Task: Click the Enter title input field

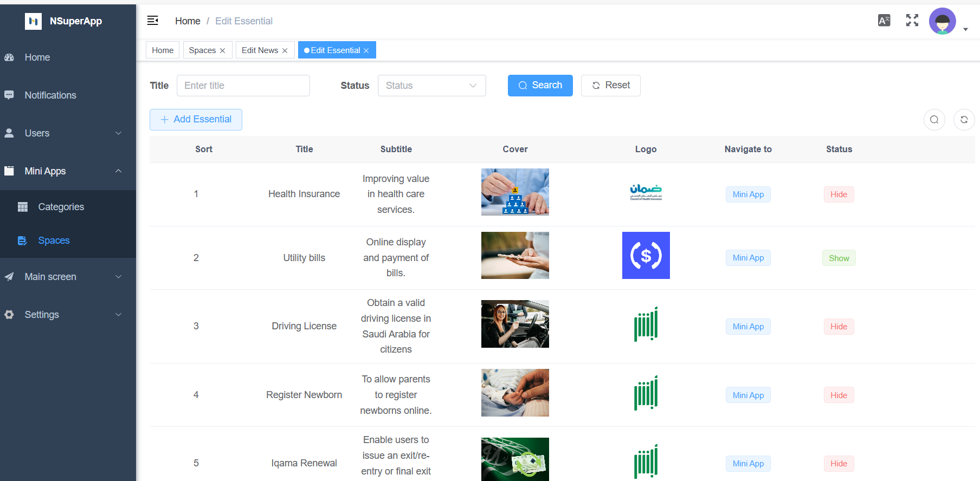Action: tap(243, 86)
